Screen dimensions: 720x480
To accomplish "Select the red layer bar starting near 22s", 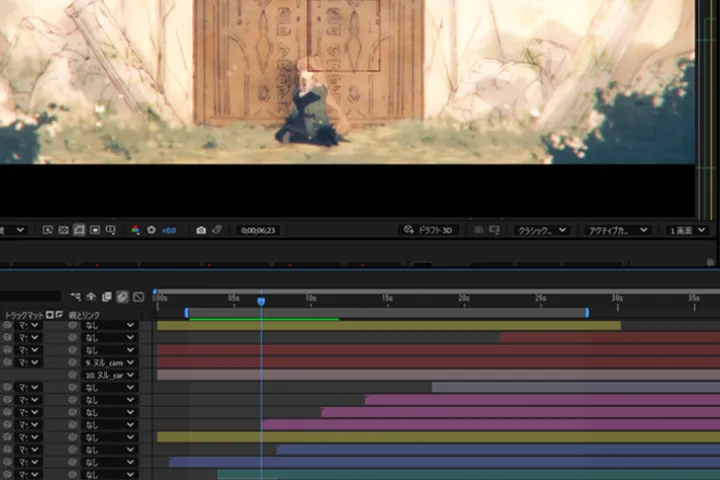I will coord(610,338).
